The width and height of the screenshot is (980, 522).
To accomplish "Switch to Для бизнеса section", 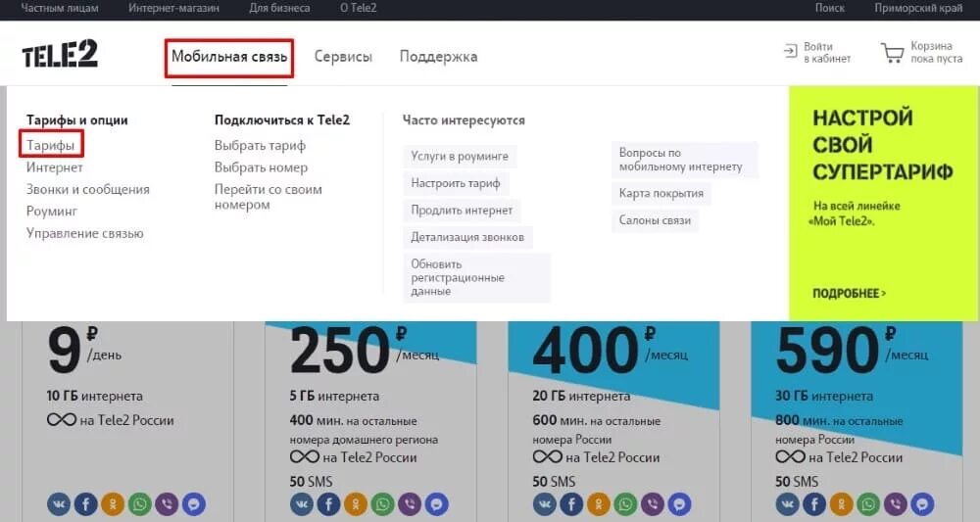I will (279, 8).
